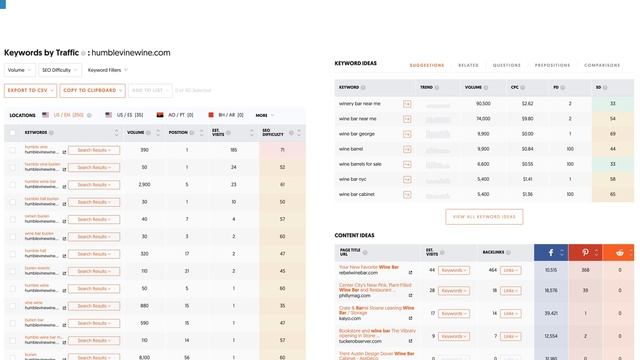Switch to the Questions tab

coord(507,65)
